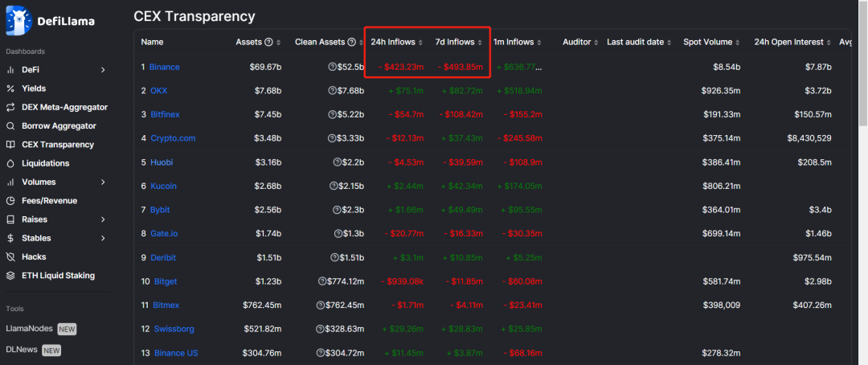This screenshot has width=868, height=365.
Task: Click the DeFi bar chart sidebar icon
Action: click(x=10, y=70)
